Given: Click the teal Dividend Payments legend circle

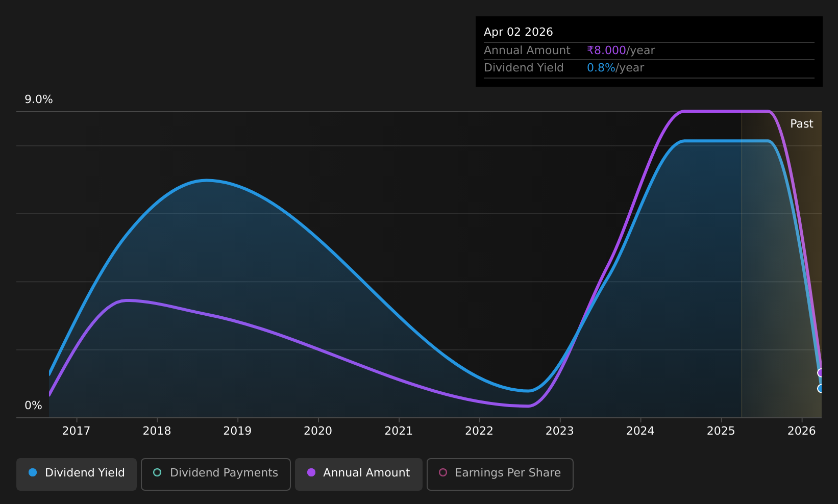Looking at the screenshot, I should (x=157, y=472).
